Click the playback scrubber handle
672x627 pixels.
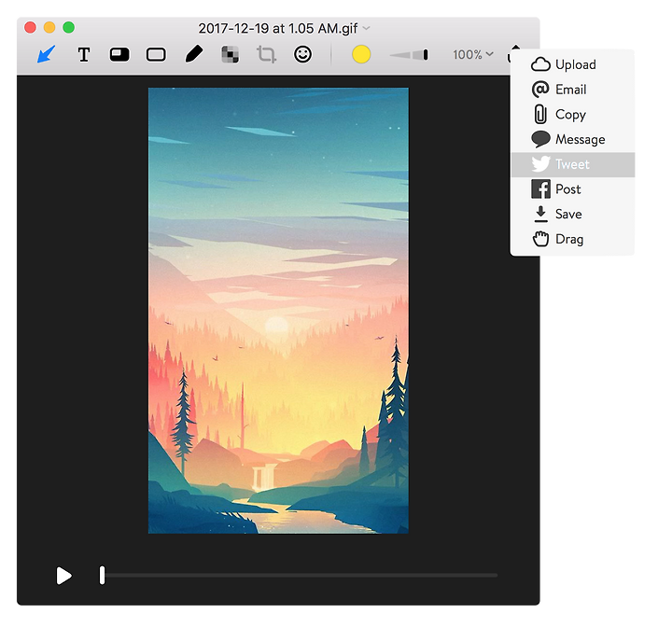[102, 575]
